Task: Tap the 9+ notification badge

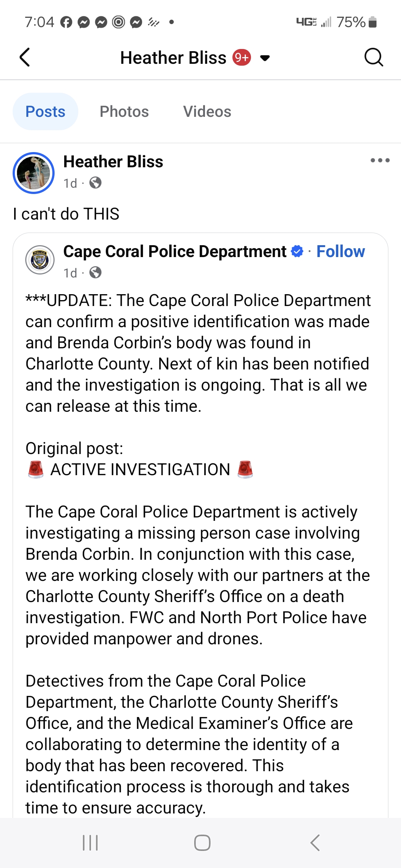Action: click(242, 57)
